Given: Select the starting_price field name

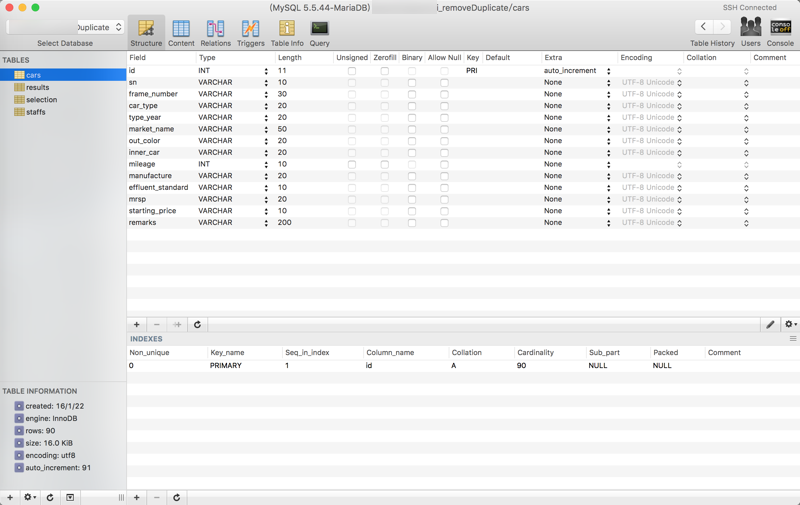Looking at the screenshot, I should pyautogui.click(x=152, y=211).
